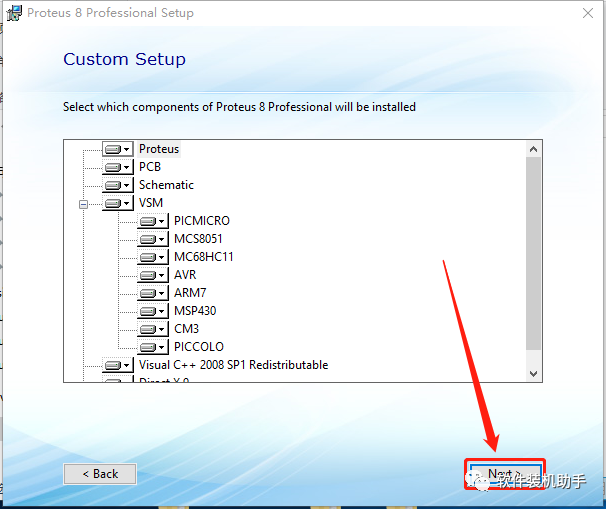Open the AVR feature install dropdown
Image resolution: width=606 pixels, height=509 pixels.
pyautogui.click(x=153, y=275)
